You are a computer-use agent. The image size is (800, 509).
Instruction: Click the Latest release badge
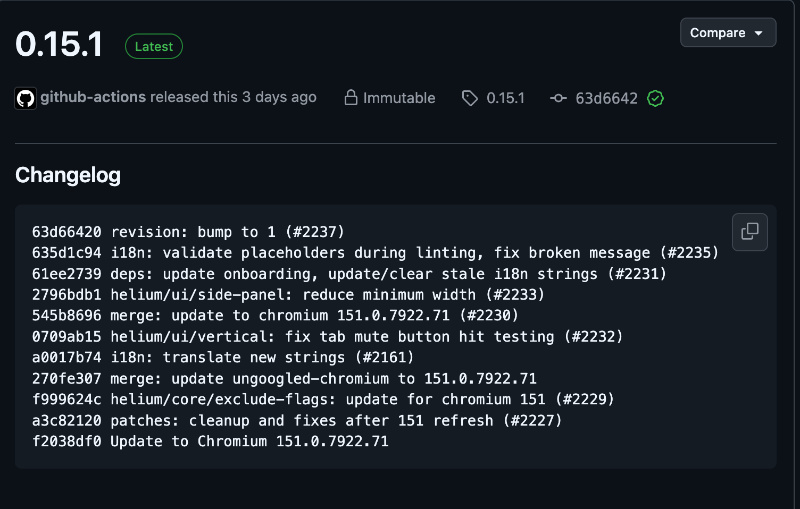154,46
